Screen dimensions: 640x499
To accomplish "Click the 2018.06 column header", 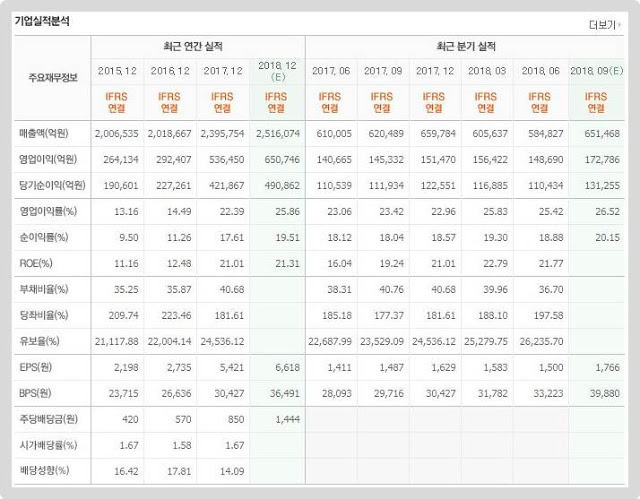I will (540, 71).
